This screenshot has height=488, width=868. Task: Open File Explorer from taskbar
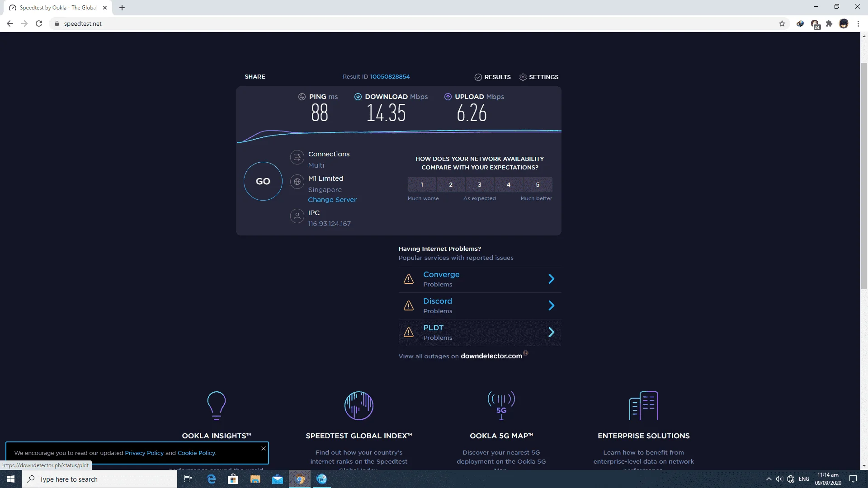(255, 479)
